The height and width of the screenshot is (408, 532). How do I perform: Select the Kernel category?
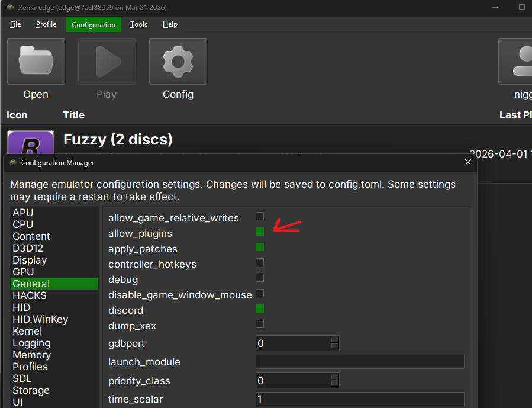54,331
